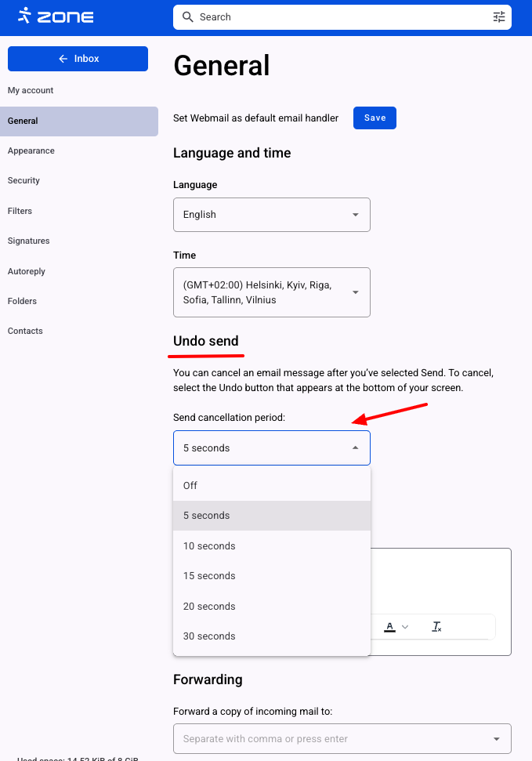Focus the Search input field
Viewport: 532px width, 761px height.
click(337, 16)
